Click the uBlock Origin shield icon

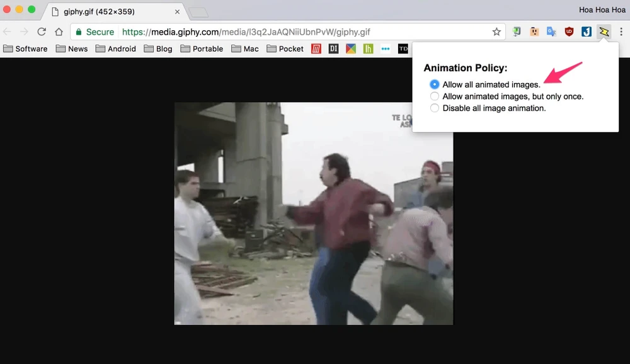569,31
